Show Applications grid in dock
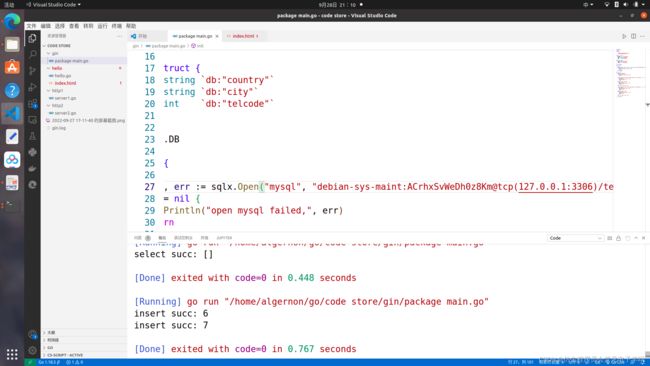The image size is (650, 366). click(12, 354)
